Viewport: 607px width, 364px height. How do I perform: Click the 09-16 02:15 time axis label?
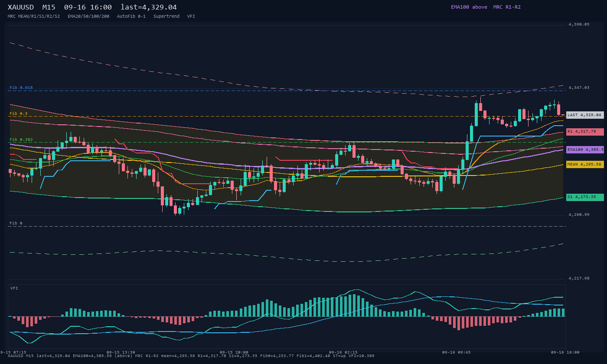(x=343, y=352)
